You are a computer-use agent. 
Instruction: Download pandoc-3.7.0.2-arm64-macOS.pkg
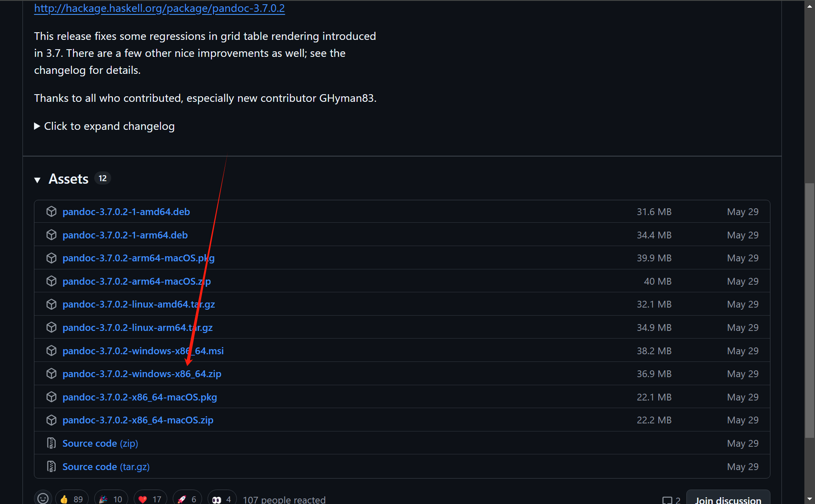pos(138,258)
